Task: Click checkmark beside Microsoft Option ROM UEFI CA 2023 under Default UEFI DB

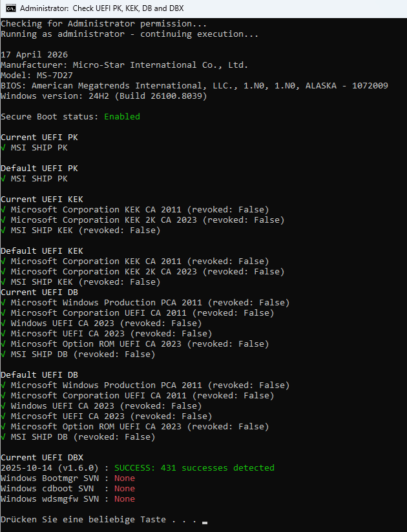Action: pyautogui.click(x=3, y=427)
